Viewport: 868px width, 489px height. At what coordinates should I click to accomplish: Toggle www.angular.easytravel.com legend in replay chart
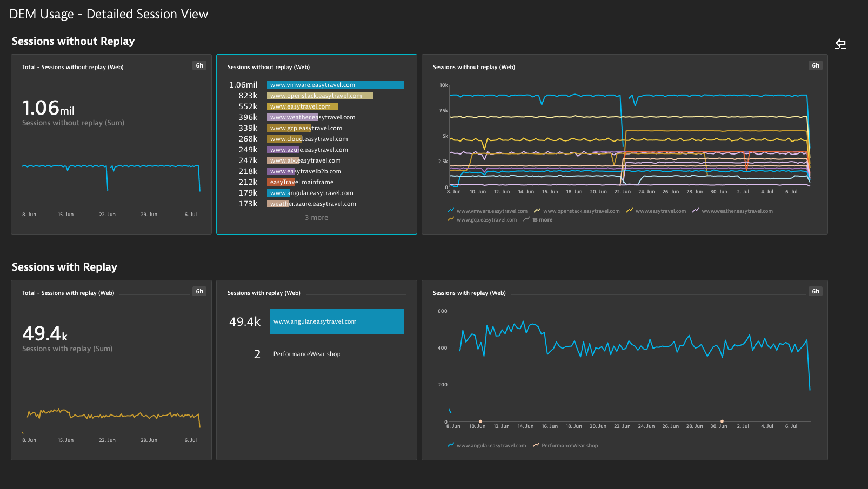(x=486, y=446)
